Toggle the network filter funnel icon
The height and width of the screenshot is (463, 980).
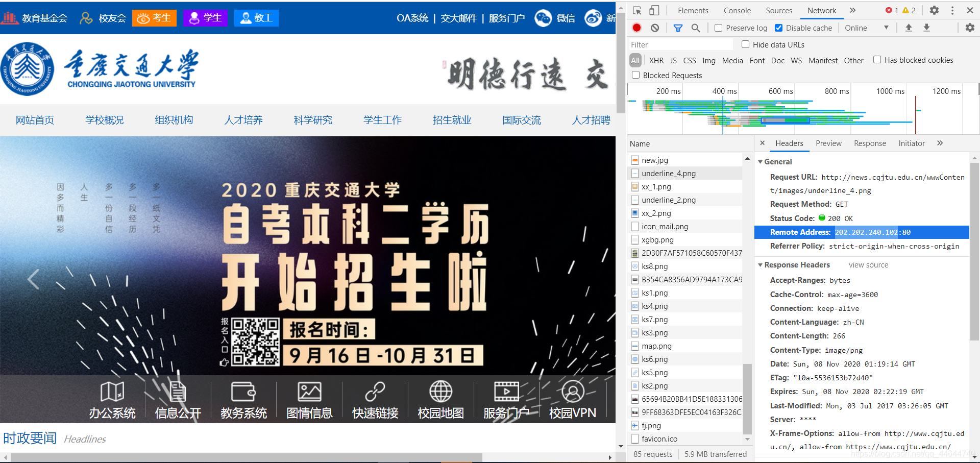pyautogui.click(x=678, y=28)
